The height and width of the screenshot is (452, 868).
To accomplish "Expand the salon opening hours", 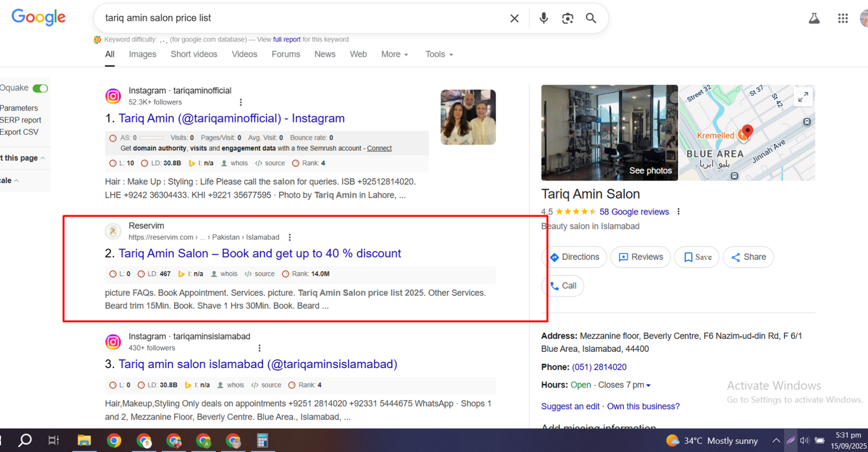I will click(648, 385).
